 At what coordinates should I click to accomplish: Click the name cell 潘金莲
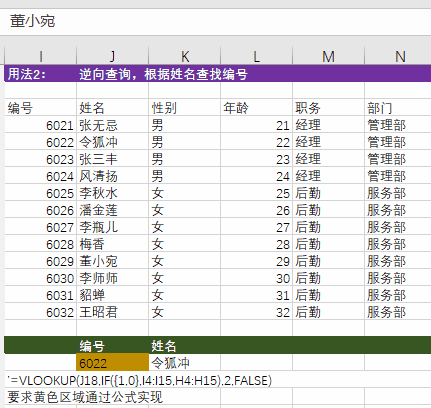click(113, 210)
